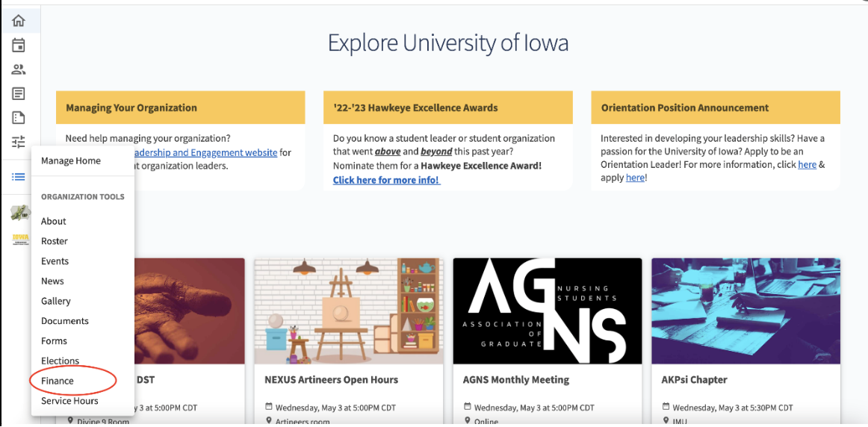Click the calendar icon on NEXUS Artineers card
The height and width of the screenshot is (427, 868).
(x=269, y=408)
